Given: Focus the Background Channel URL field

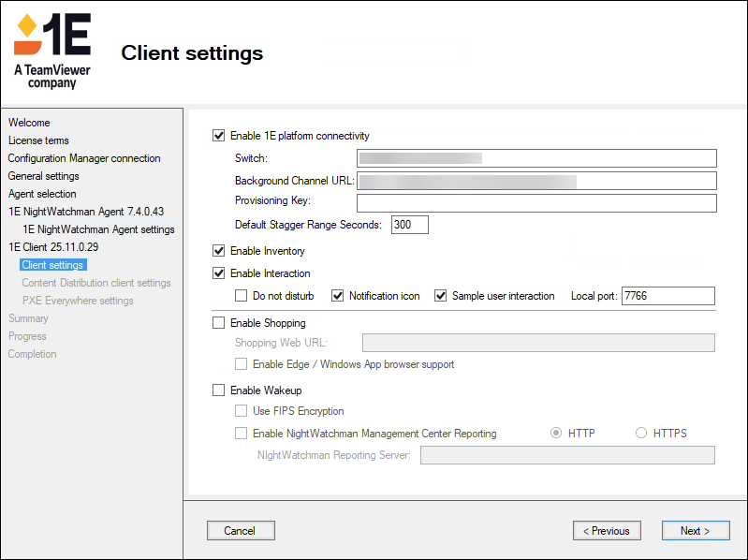Looking at the screenshot, I should [x=535, y=181].
